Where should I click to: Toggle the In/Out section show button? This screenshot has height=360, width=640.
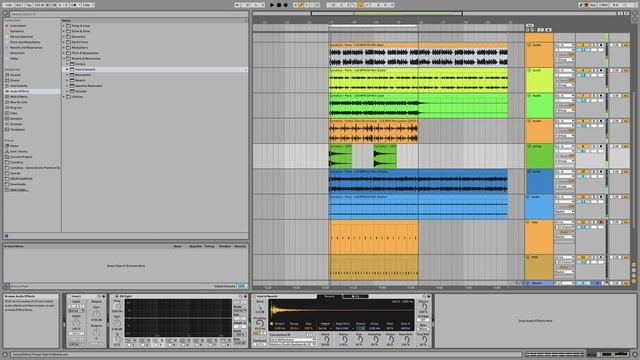click(x=634, y=265)
